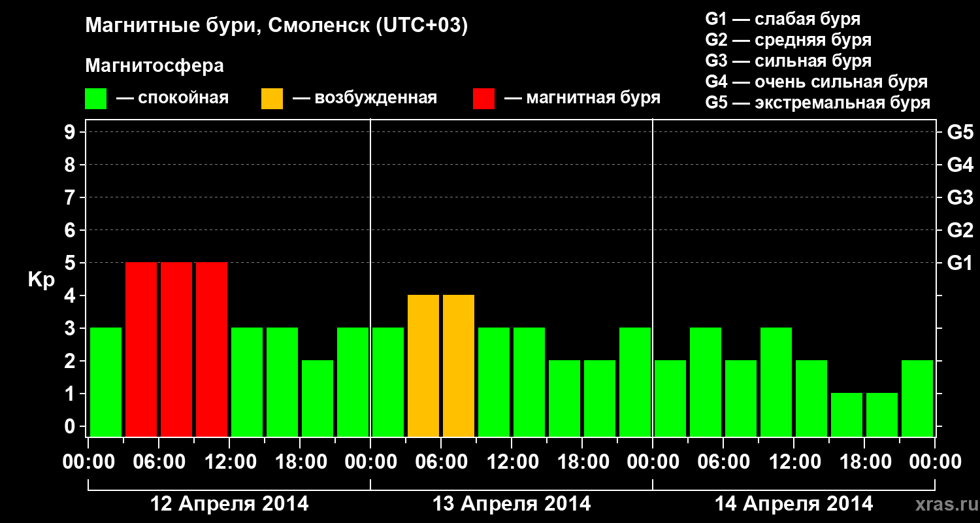Select the 'G5 — экстремальная буря' line
The image size is (980, 523).
818,103
